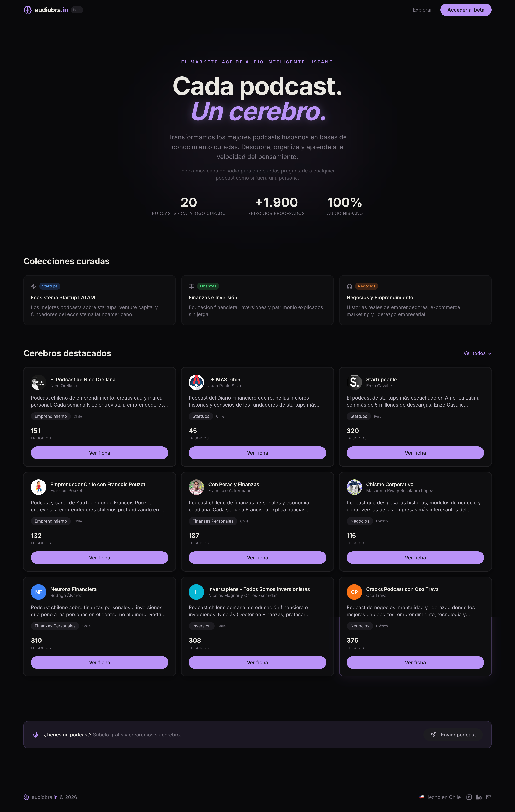
Task: Click Ver ficha for Con Peras y Finanzas
Action: click(257, 557)
